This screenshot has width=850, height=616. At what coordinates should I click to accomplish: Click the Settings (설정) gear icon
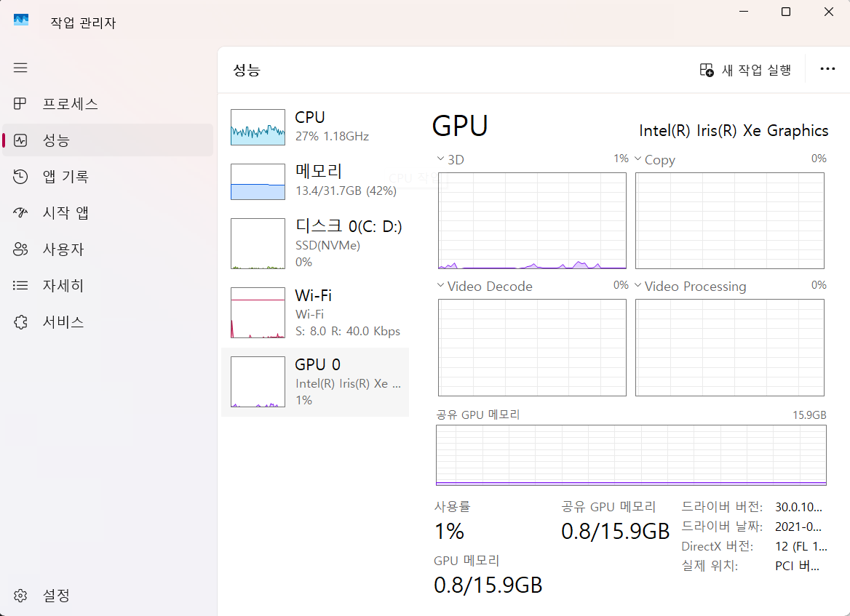pos(20,596)
